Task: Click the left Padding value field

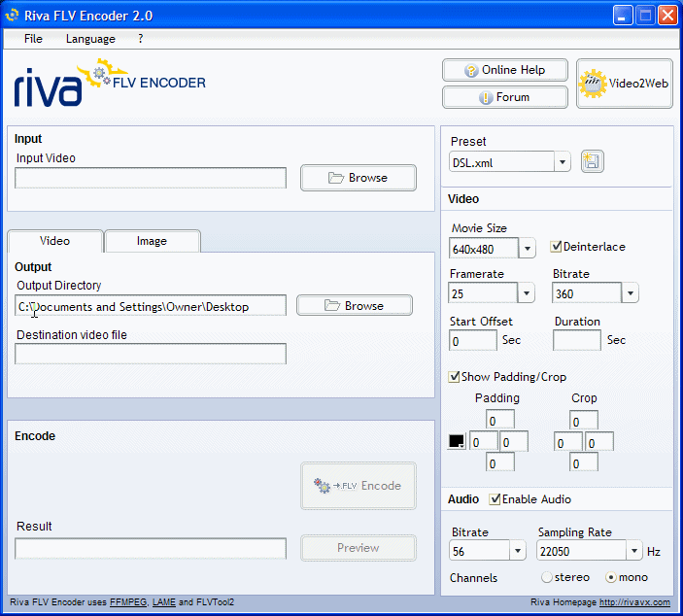Action: 484,441
